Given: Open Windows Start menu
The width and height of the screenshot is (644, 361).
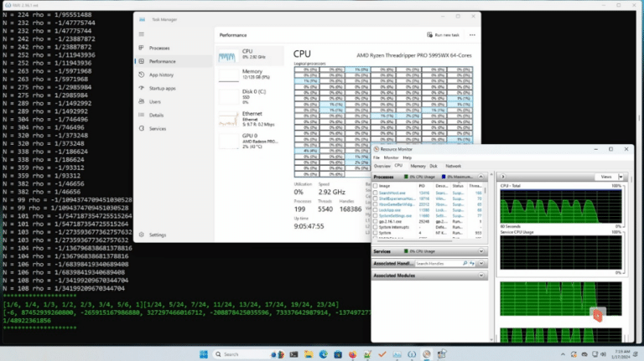Looking at the screenshot, I should coord(203,354).
